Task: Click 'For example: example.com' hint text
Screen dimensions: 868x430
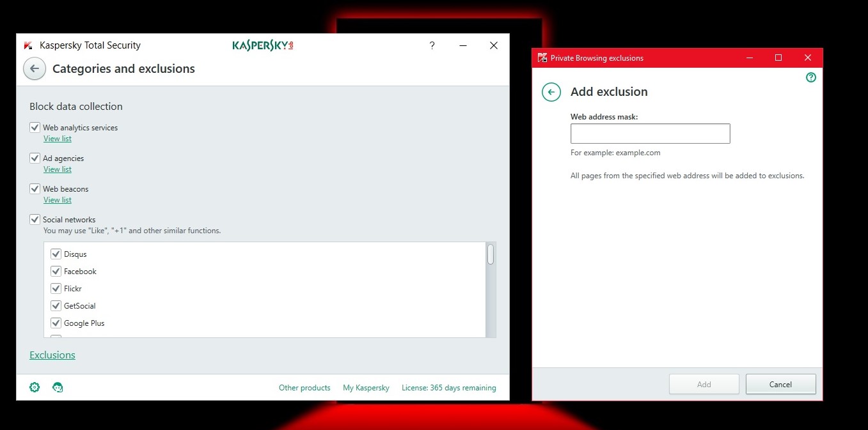Action: click(x=615, y=153)
